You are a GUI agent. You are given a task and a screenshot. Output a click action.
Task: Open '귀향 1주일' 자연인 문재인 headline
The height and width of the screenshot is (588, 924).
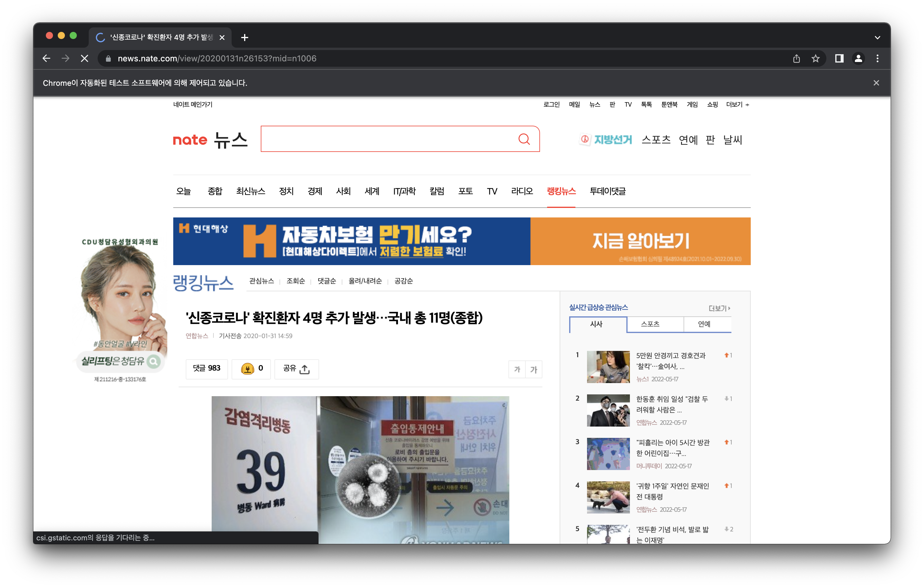673,491
